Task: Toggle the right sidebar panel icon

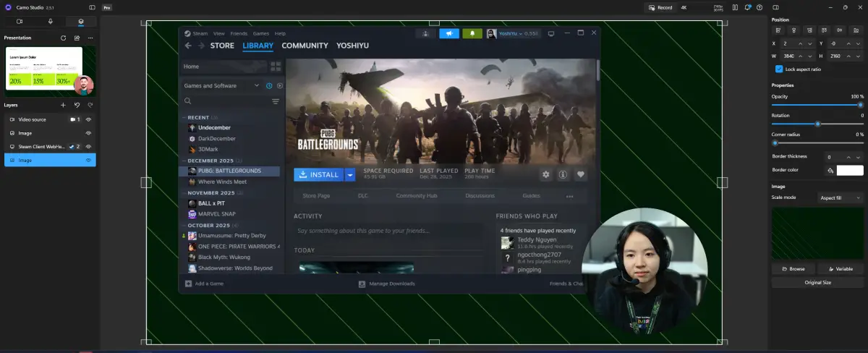Action: (x=776, y=7)
